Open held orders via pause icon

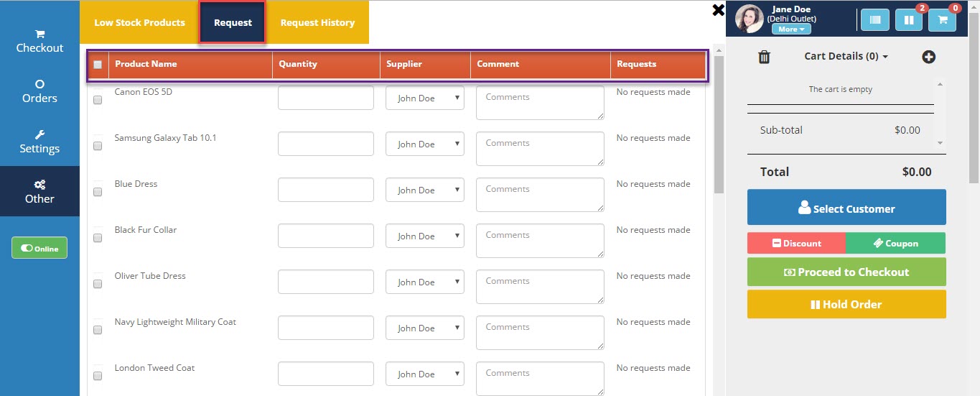(x=909, y=20)
